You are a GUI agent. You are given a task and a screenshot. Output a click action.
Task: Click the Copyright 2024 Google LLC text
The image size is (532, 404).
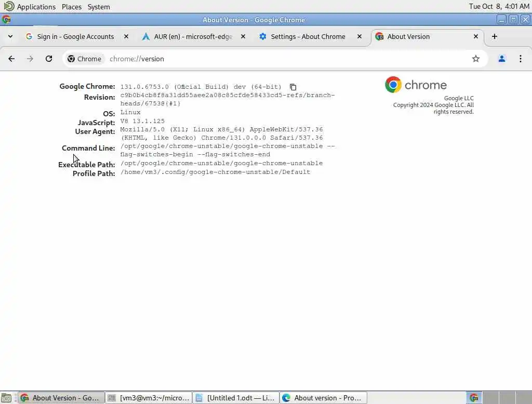(433, 108)
